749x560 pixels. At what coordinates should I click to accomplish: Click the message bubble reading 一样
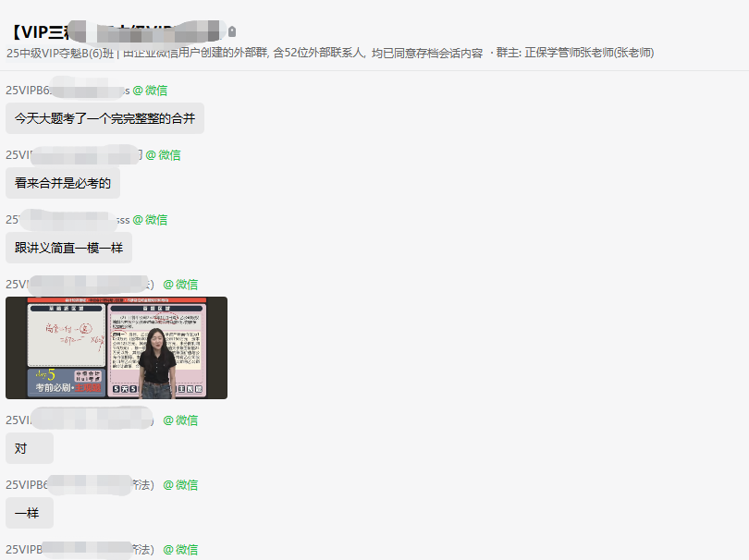click(x=30, y=511)
